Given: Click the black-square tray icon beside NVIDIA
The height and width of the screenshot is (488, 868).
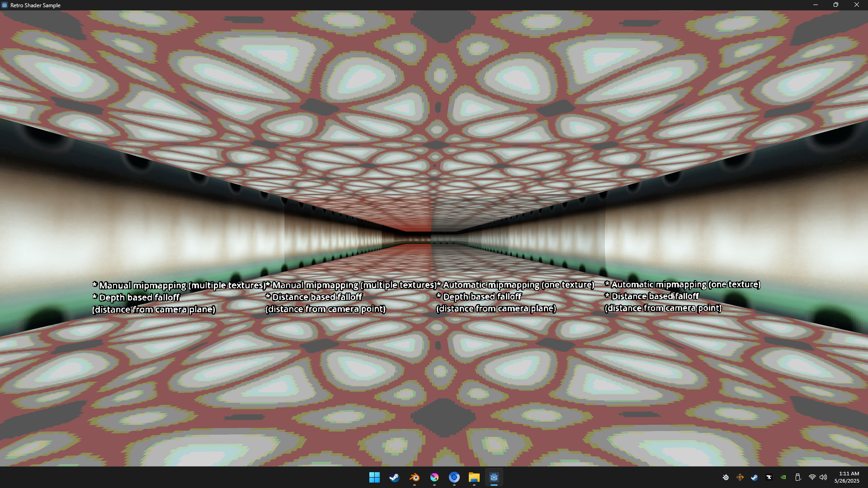Looking at the screenshot, I should click(x=769, y=477).
